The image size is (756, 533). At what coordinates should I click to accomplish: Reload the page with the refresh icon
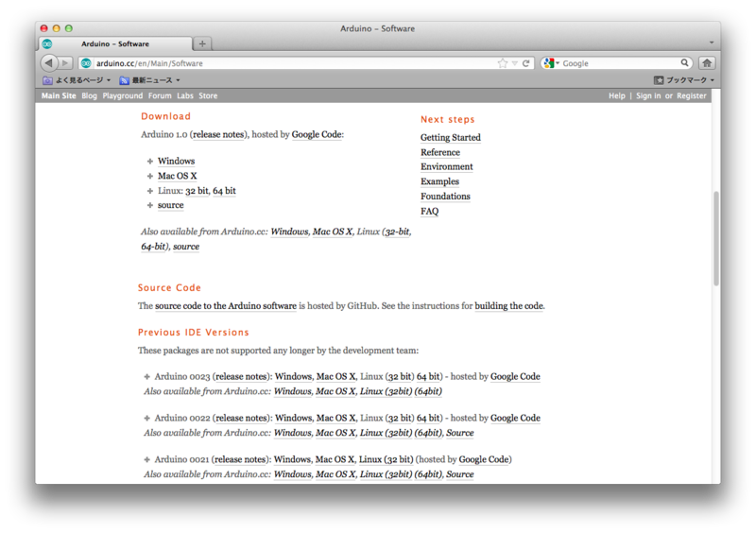(x=526, y=63)
